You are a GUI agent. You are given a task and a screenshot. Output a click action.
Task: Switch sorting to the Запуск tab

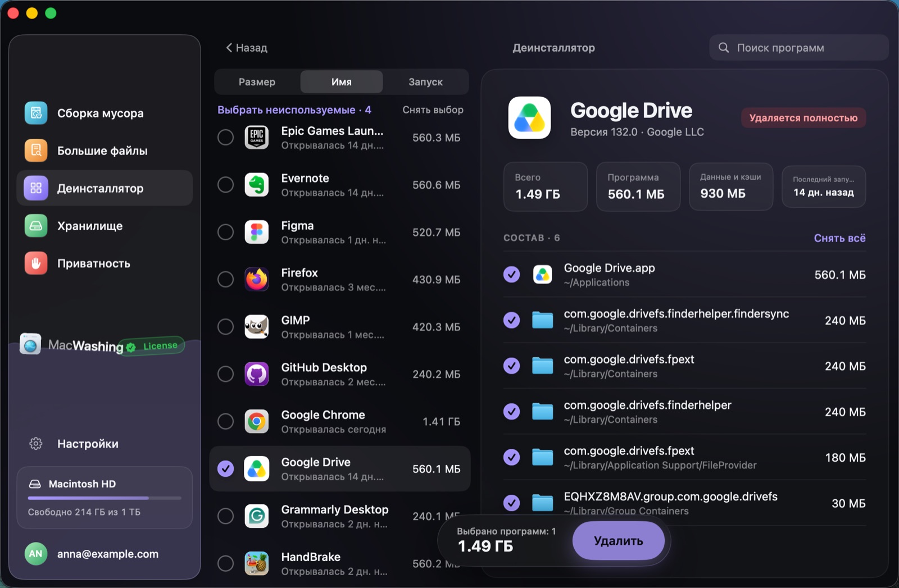425,82
